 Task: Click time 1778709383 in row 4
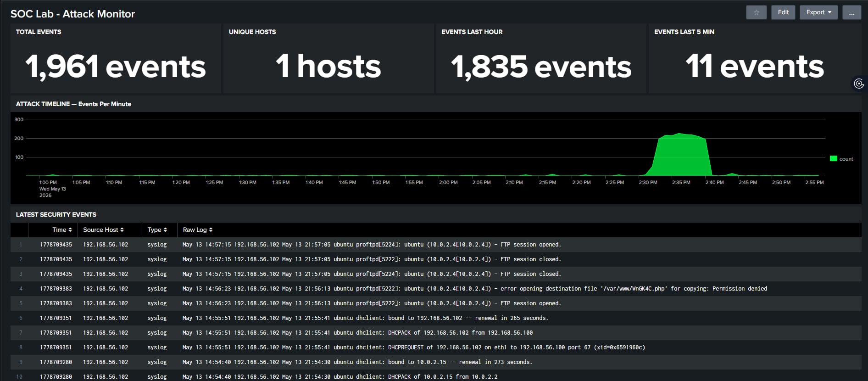click(56, 289)
